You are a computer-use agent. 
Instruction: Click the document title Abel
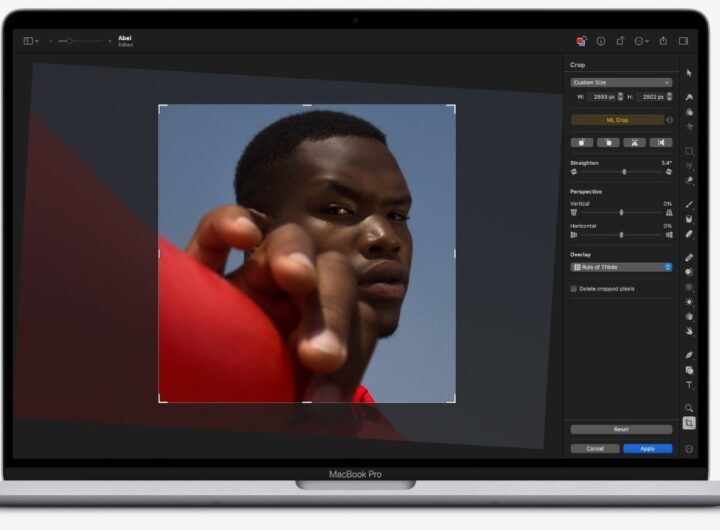coord(125,38)
